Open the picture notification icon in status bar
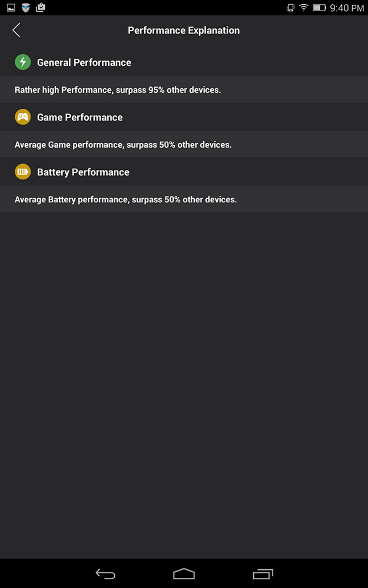 tap(11, 8)
